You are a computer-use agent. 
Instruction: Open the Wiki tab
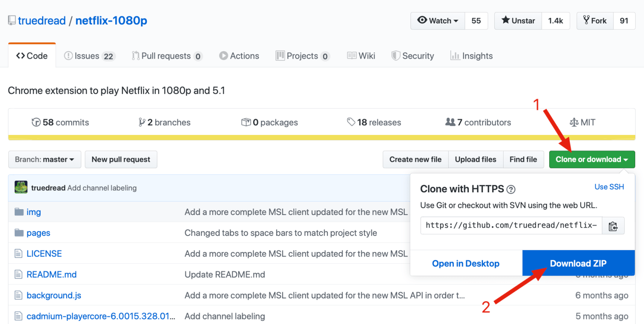[x=361, y=56]
